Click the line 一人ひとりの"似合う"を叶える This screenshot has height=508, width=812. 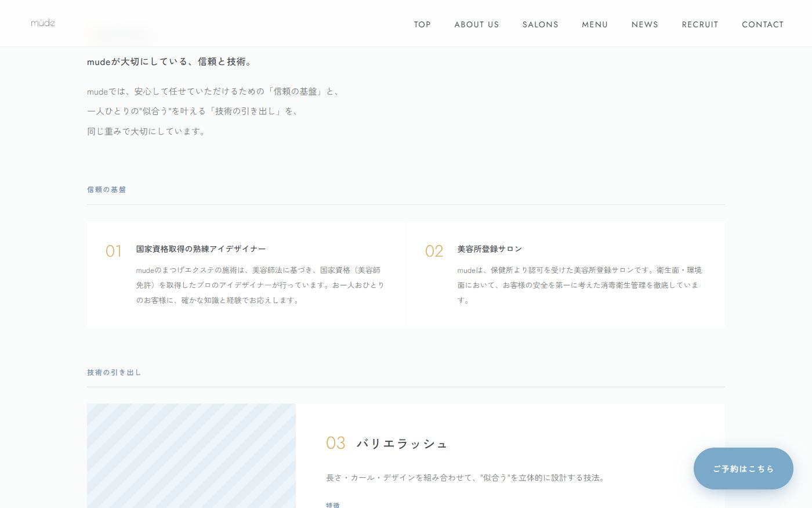(x=194, y=111)
